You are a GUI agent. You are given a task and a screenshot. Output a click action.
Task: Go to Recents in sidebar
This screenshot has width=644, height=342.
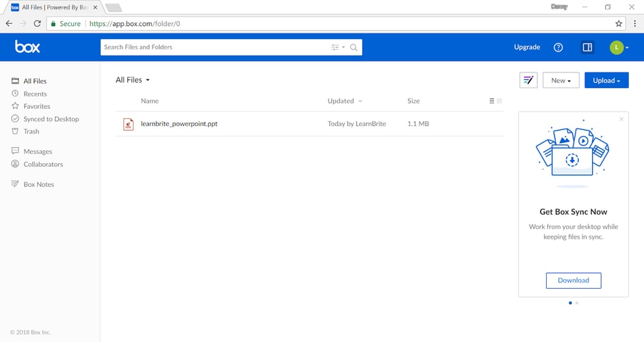tap(35, 94)
